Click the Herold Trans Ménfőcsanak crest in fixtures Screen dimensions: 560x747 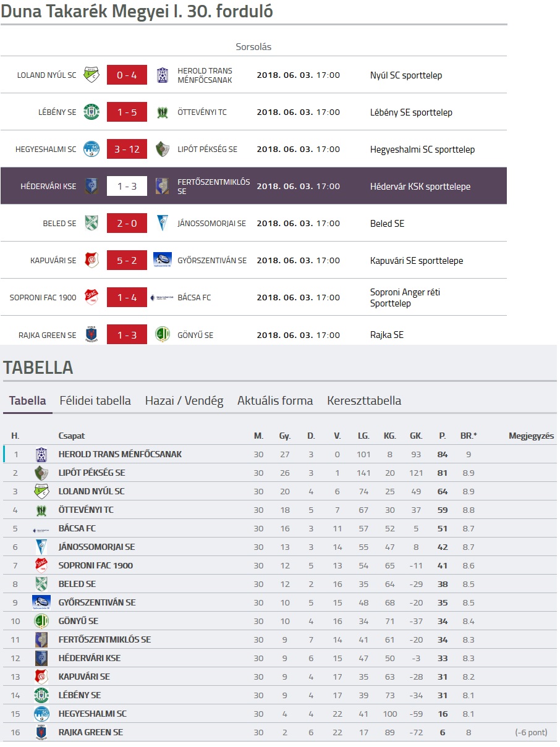click(x=163, y=75)
